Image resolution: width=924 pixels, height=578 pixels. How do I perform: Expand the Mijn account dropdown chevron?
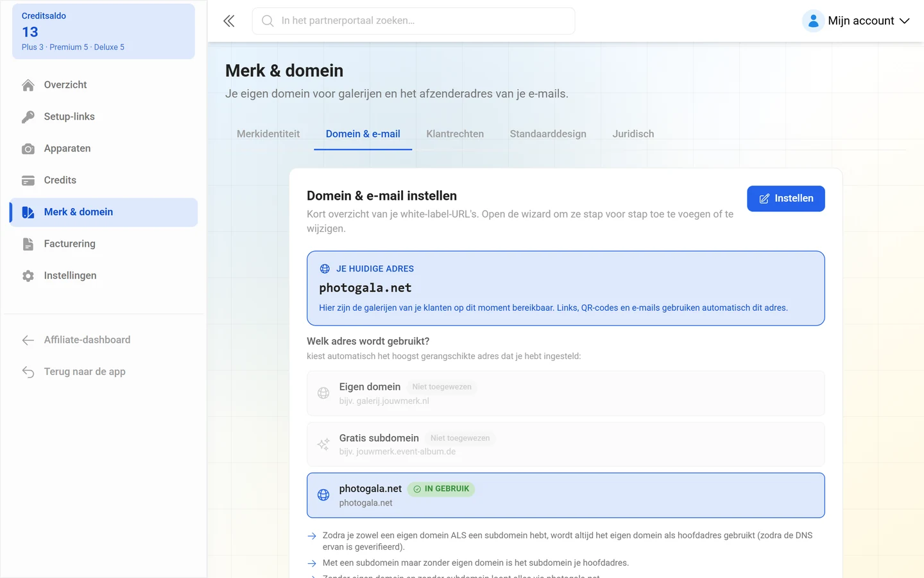coord(905,21)
